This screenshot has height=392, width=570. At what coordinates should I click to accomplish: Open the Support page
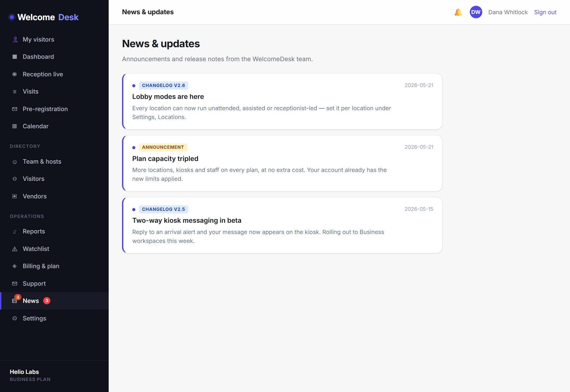[54, 284]
